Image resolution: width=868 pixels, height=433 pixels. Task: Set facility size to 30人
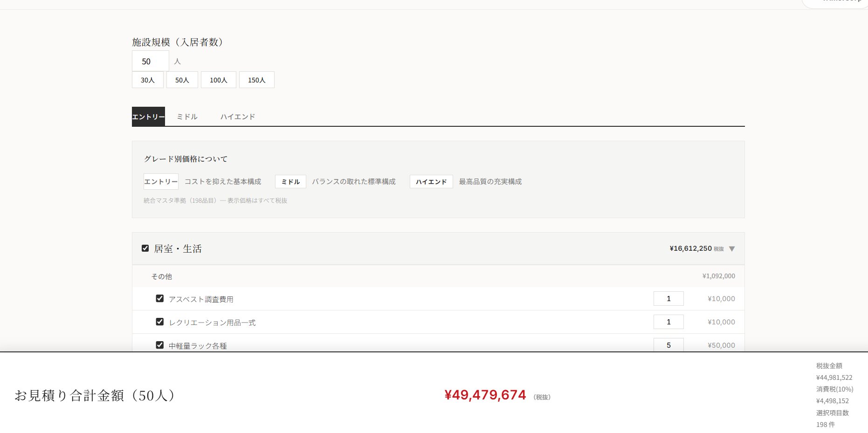tap(148, 80)
